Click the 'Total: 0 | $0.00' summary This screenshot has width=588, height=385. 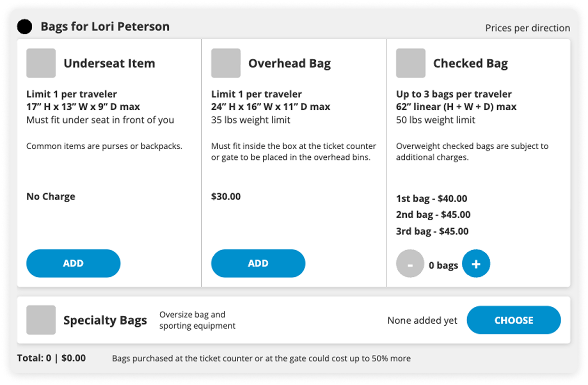[51, 358]
